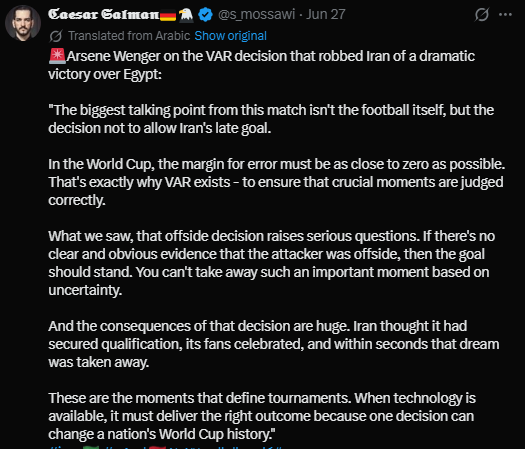Open the first hashtag below the post text
The width and height of the screenshot is (525, 449).
[x=74, y=447]
